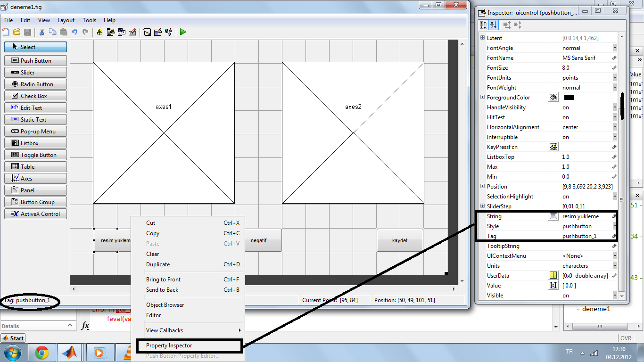Undo the last layout change
The width and height of the screenshot is (644, 362).
[74, 32]
